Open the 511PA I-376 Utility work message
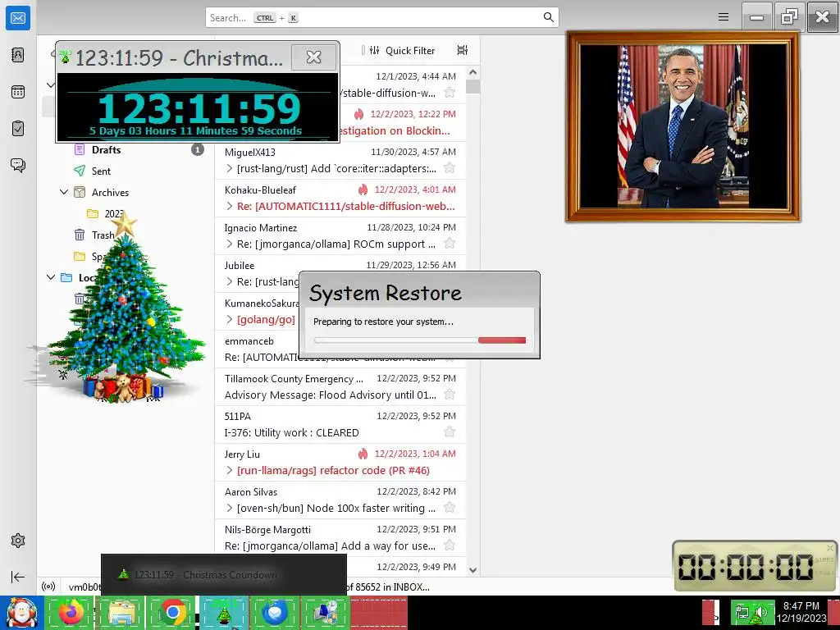The height and width of the screenshot is (630, 840). (x=340, y=424)
